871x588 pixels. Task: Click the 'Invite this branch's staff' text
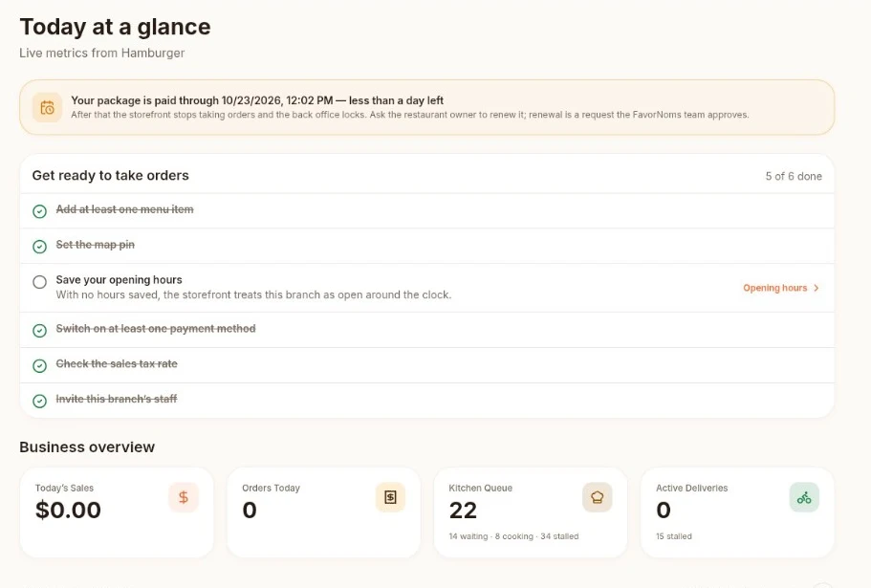point(117,399)
